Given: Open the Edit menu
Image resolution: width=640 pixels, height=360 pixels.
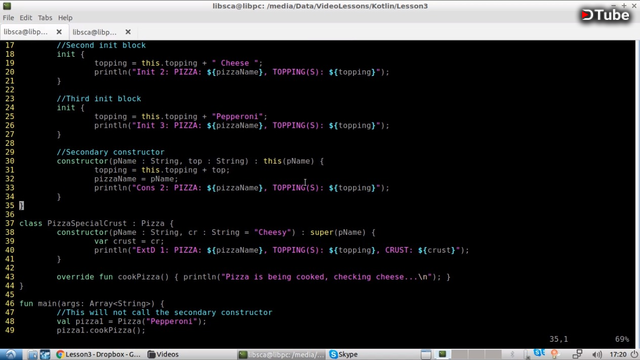Looking at the screenshot, I should [x=25, y=18].
